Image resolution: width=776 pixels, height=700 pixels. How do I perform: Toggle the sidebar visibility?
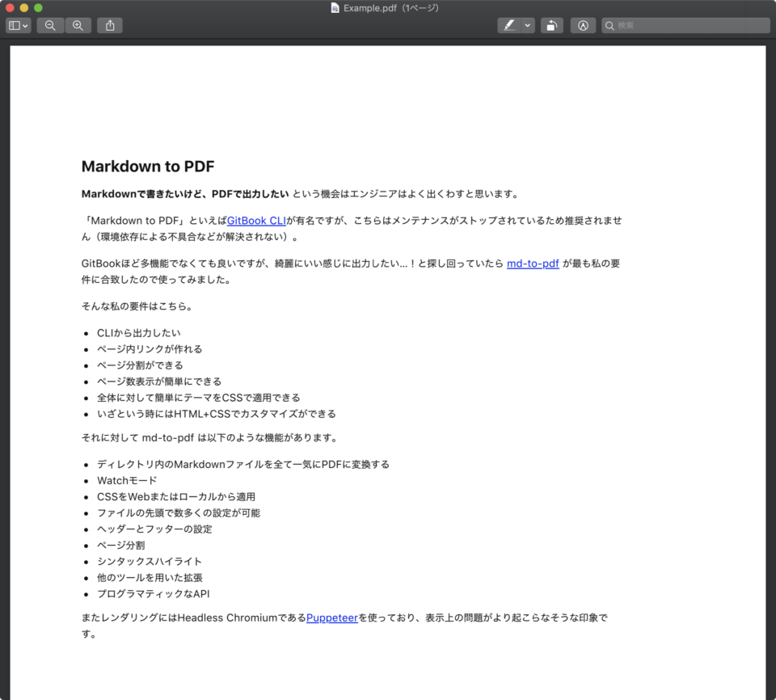point(13,25)
